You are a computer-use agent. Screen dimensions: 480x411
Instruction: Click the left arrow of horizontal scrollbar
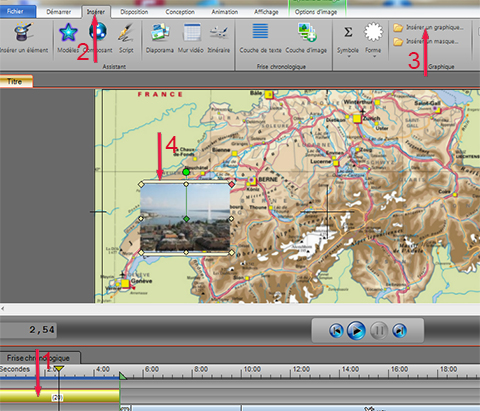[3, 309]
